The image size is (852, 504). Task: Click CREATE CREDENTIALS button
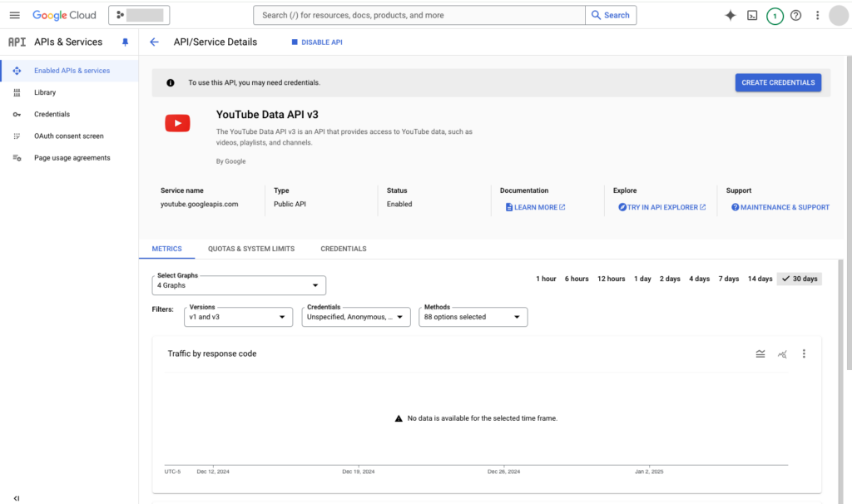click(778, 82)
